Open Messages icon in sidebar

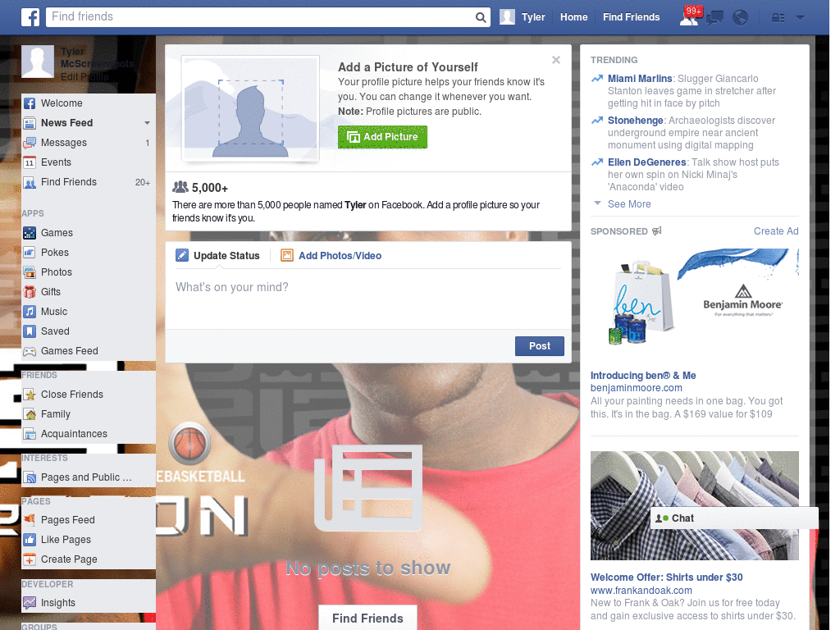coord(30,143)
